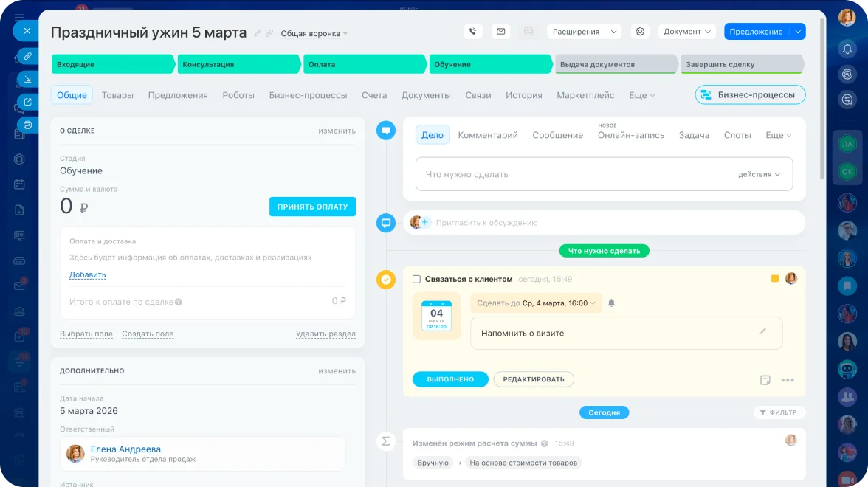The image size is (868, 487).
Task: Click notifications bell in right sidebar
Action: [847, 49]
